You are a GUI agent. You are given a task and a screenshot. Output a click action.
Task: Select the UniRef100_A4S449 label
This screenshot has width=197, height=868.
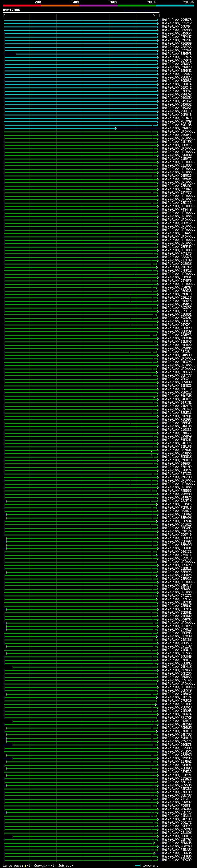[x=176, y=210]
